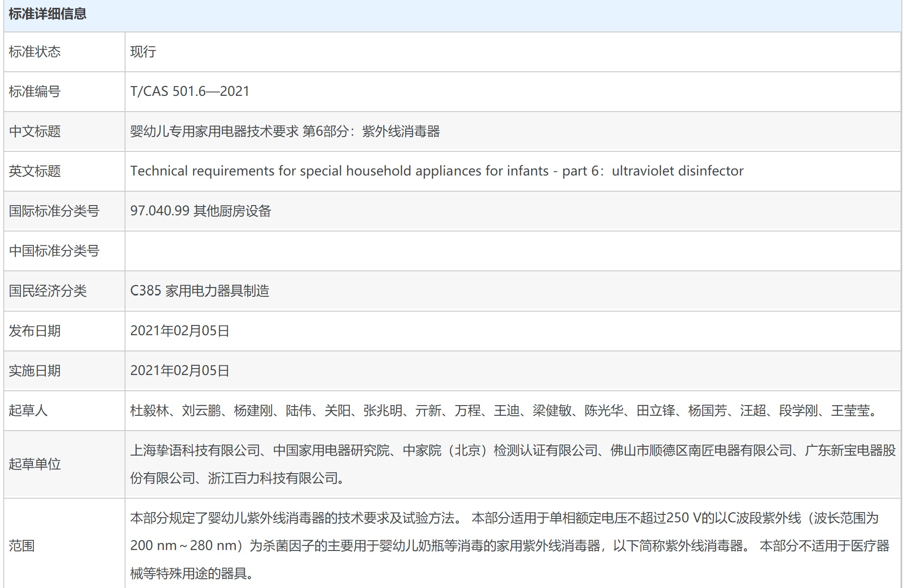Click standard number T/CAS 501.6—2021
This screenshot has height=588, width=906.
pos(190,91)
